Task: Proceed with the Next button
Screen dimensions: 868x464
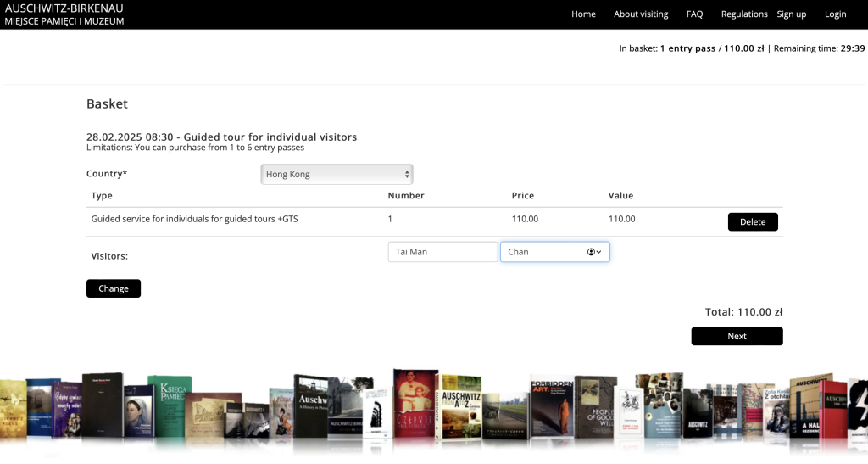Action: coord(737,337)
